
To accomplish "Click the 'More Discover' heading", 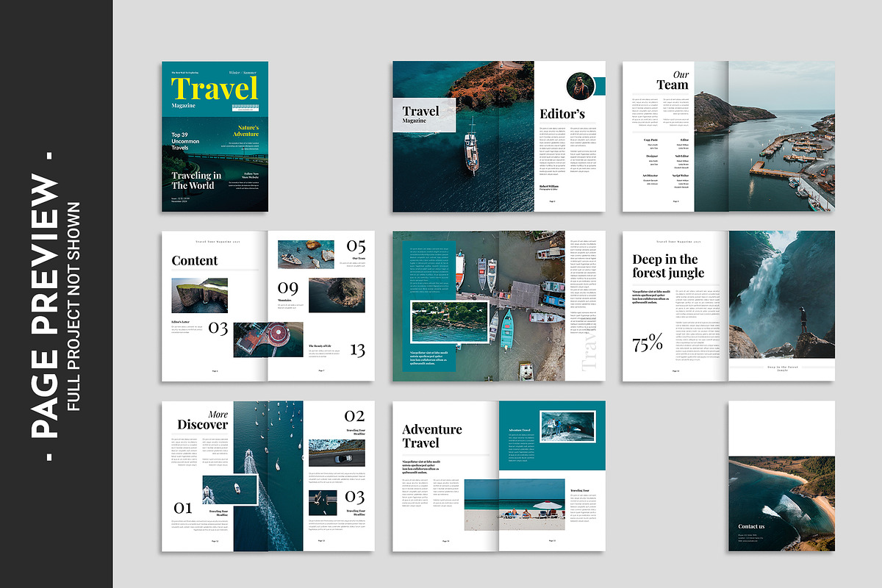I will point(203,419).
